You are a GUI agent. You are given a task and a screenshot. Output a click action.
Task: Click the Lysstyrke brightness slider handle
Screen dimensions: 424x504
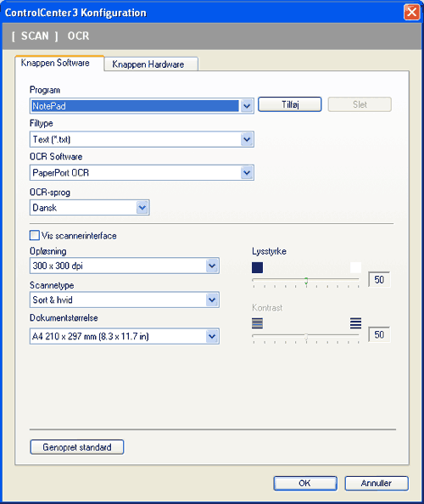tap(306, 281)
